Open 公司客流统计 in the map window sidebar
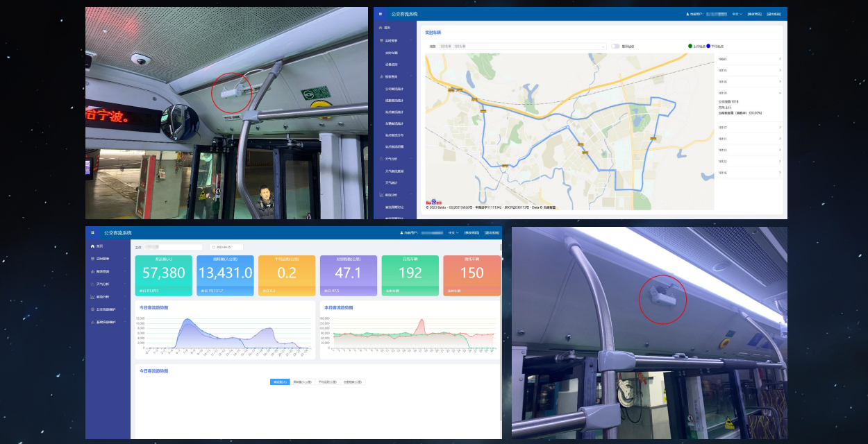Image resolution: width=868 pixels, height=444 pixels. 394,89
